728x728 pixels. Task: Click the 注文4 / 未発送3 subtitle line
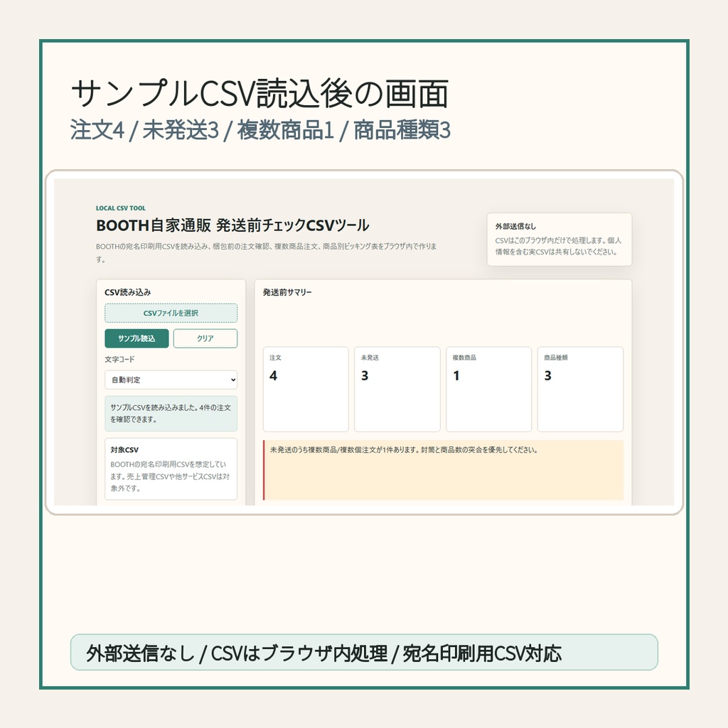pyautogui.click(x=260, y=130)
